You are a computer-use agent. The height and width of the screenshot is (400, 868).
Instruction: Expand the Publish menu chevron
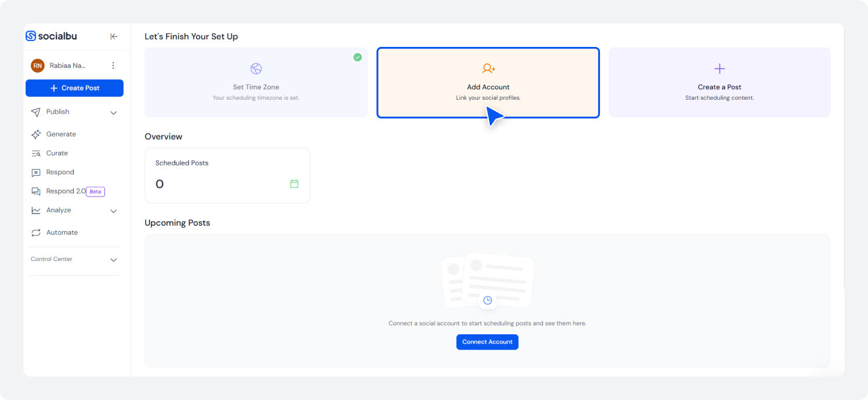114,113
